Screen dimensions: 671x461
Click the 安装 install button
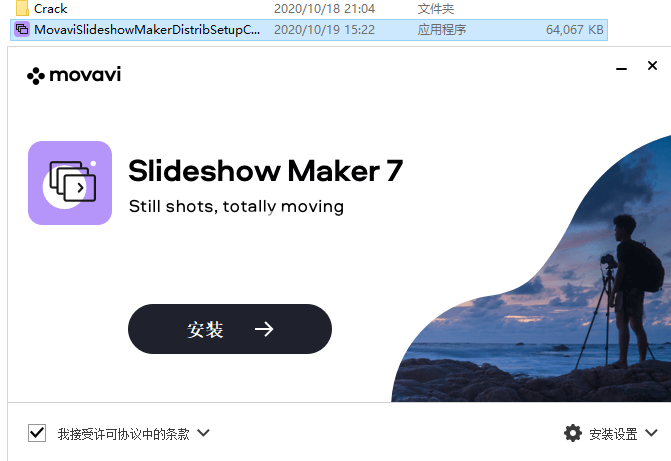coord(230,329)
